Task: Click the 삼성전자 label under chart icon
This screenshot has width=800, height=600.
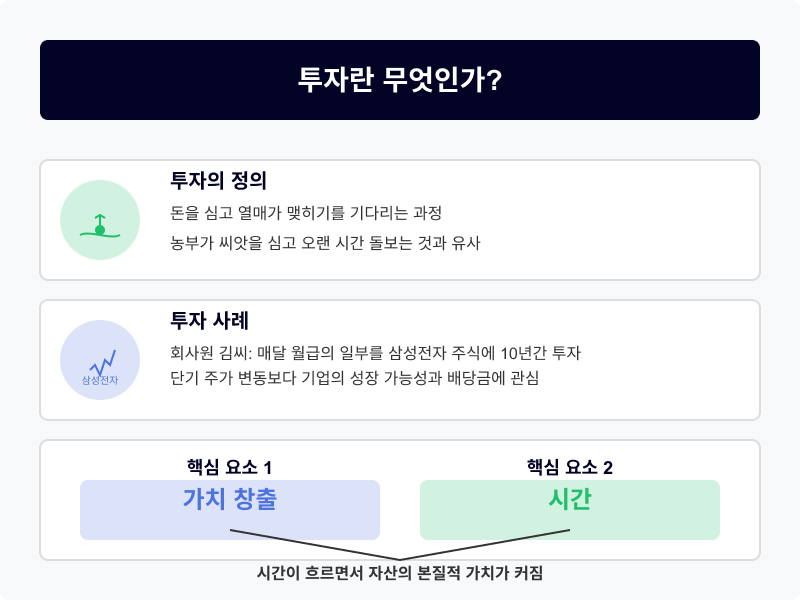Action: point(100,380)
